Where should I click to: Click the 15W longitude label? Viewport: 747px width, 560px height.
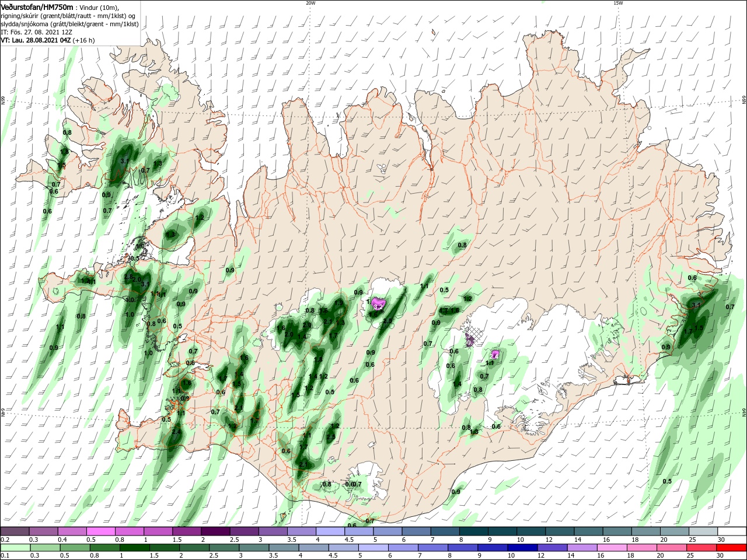tap(618, 2)
